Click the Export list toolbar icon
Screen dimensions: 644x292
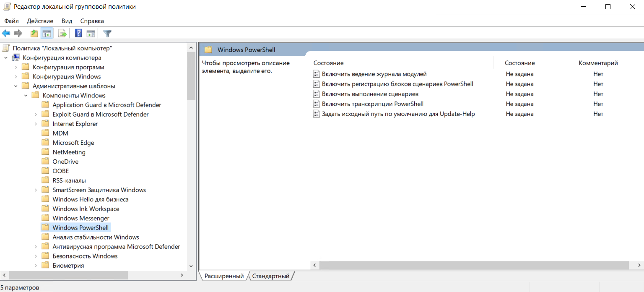[62, 34]
